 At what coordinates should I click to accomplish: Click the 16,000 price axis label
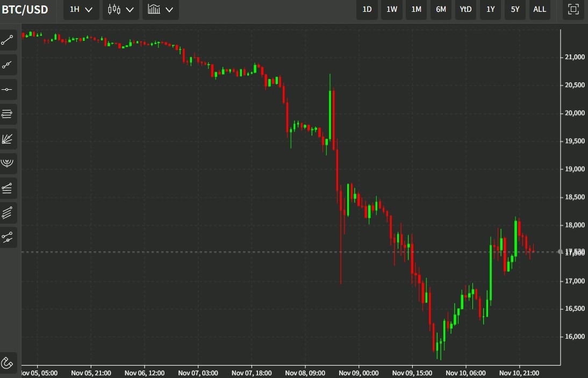pyautogui.click(x=575, y=337)
